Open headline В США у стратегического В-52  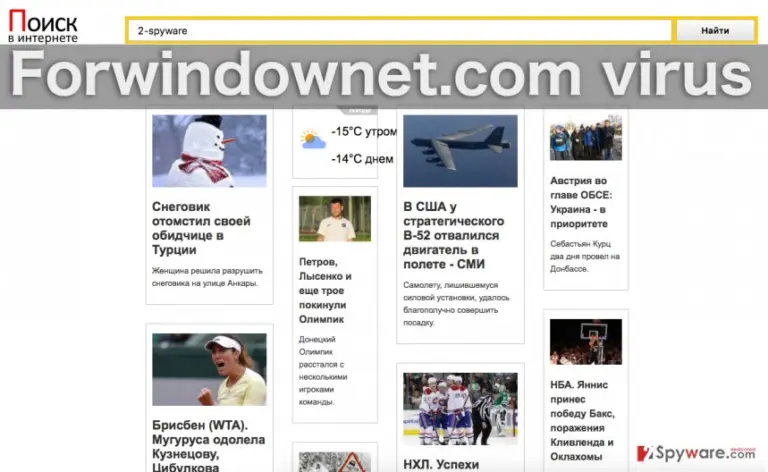coord(454,236)
